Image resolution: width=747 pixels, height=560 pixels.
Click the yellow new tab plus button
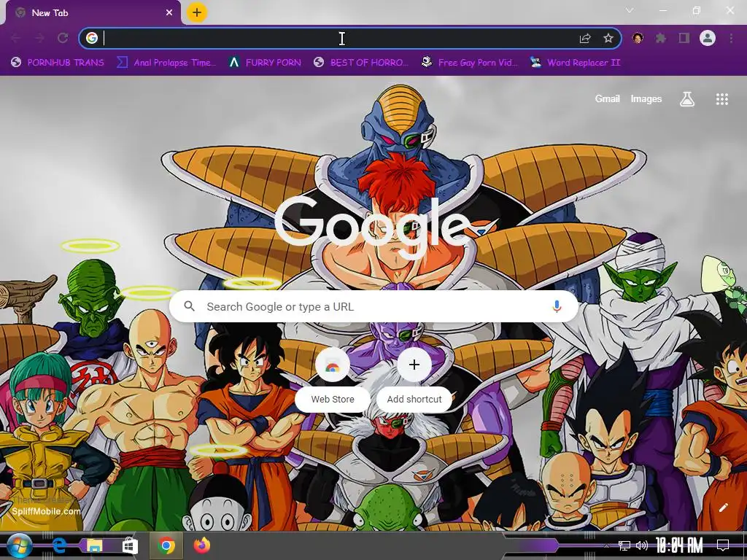(x=197, y=12)
